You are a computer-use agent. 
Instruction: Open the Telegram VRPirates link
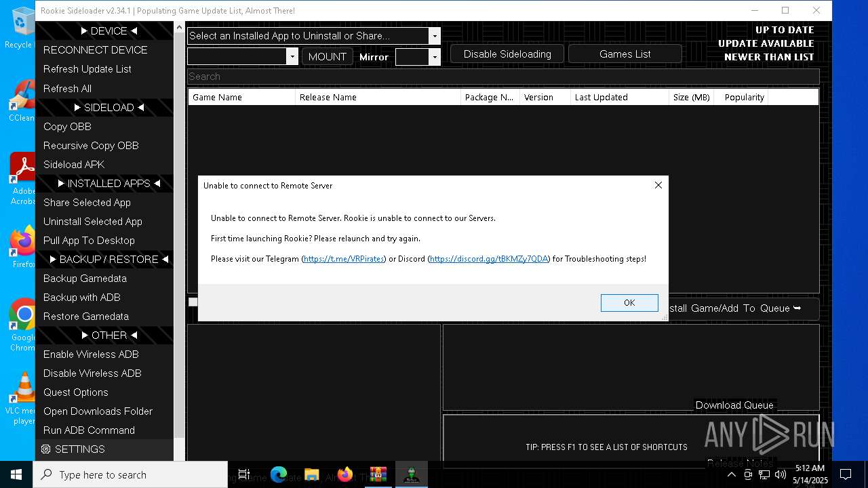click(x=344, y=259)
